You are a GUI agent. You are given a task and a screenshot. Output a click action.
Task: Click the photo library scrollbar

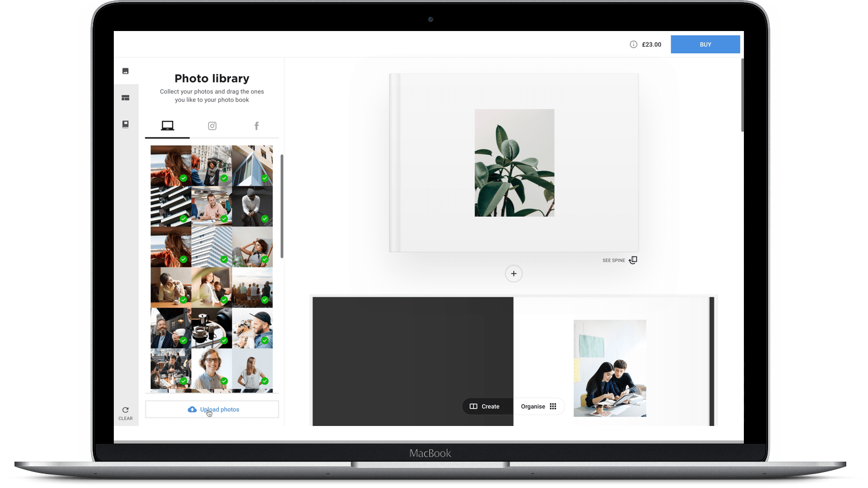[x=282, y=206]
